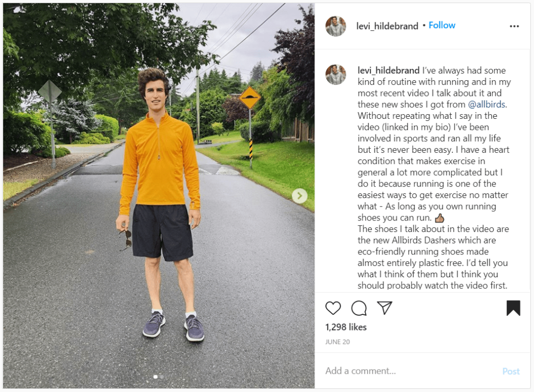The width and height of the screenshot is (534, 392).
Task: Click the caption profile avatar thumbnail
Action: coord(336,75)
